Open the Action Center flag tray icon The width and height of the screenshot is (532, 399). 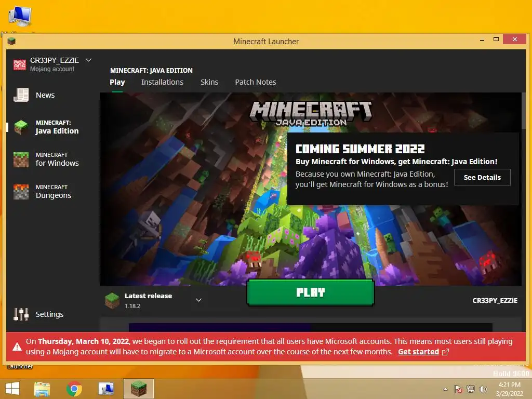click(x=458, y=389)
